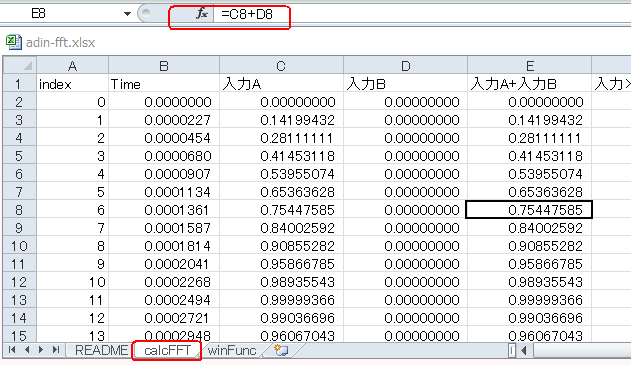This screenshot has height=365, width=631.
Task: Select column C header
Action: tap(281, 66)
